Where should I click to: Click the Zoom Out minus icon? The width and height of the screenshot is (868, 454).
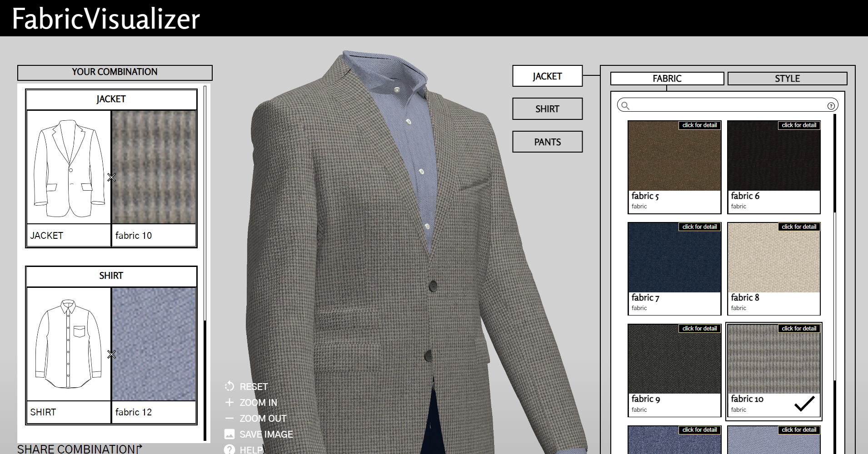229,418
